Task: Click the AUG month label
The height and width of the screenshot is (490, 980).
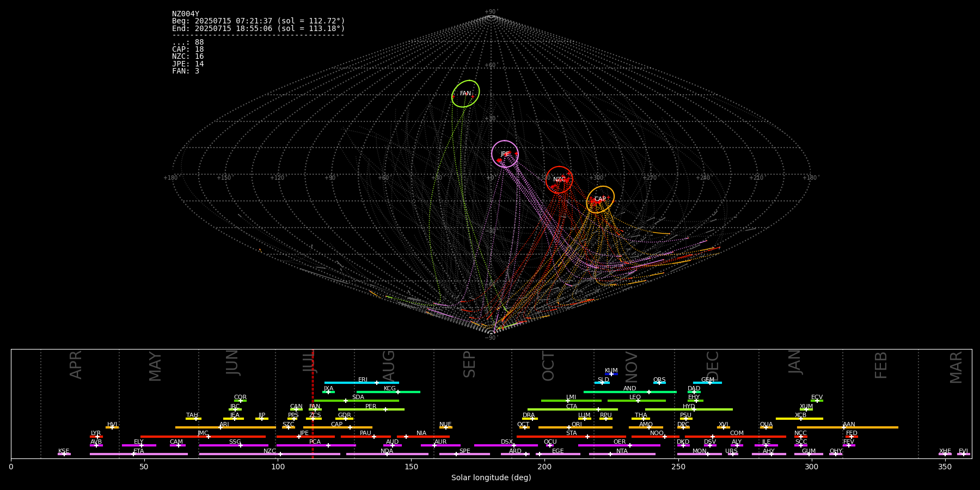Action: (x=388, y=365)
